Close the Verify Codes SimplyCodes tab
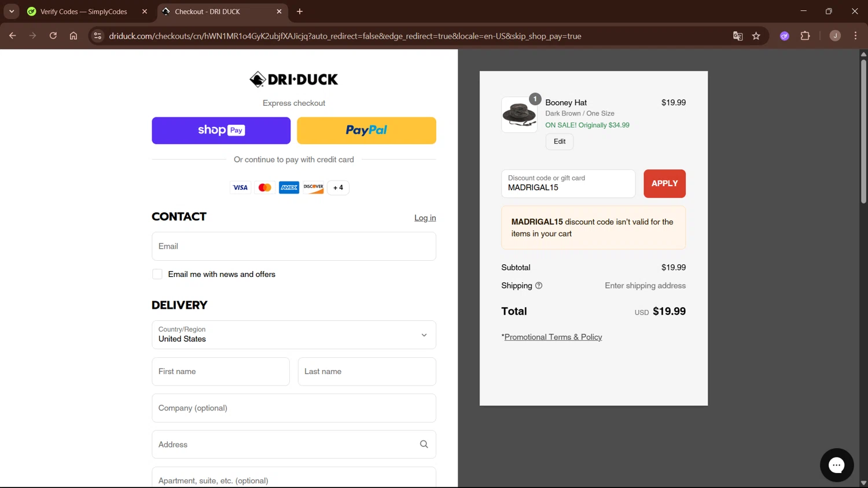 (x=145, y=12)
